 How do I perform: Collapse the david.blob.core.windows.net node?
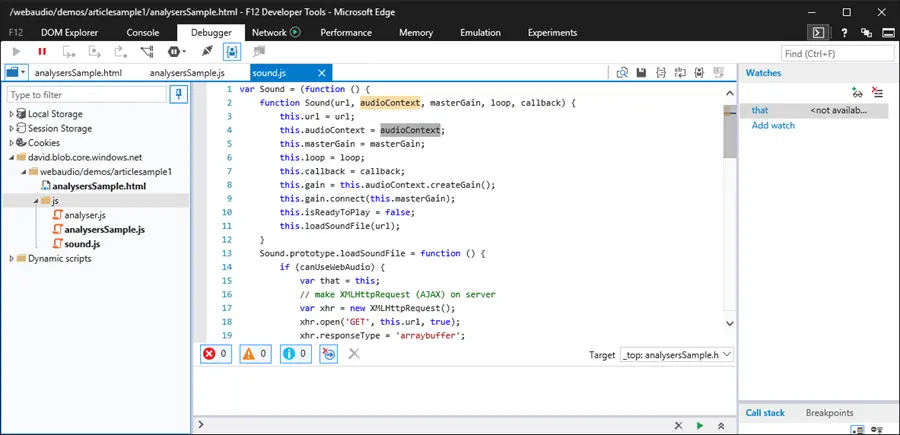point(11,157)
